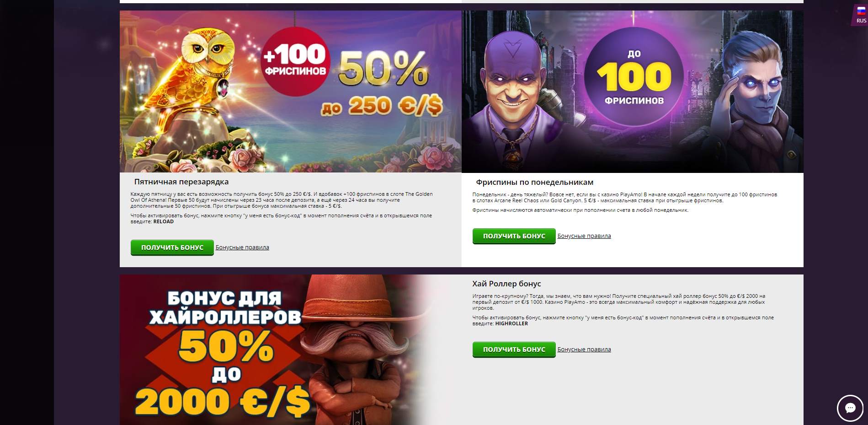Viewport: 868px width, 425px height.
Task: Open the live chat bubble icon
Action: 850,408
